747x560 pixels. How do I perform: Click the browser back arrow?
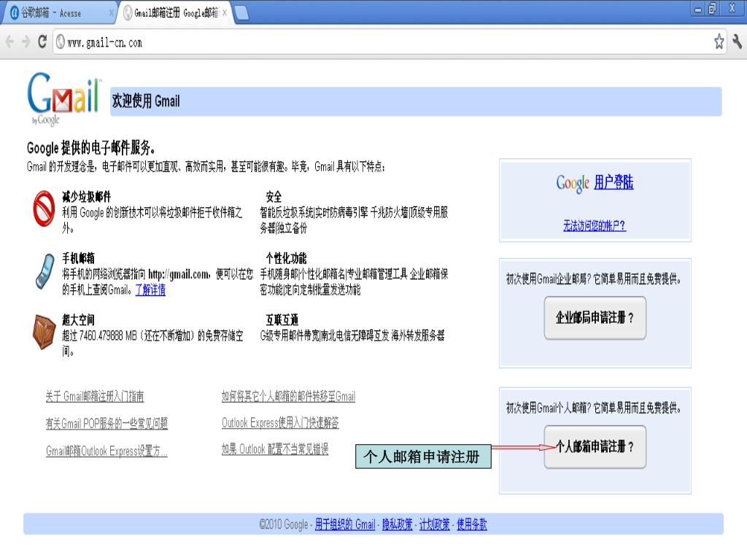9,42
